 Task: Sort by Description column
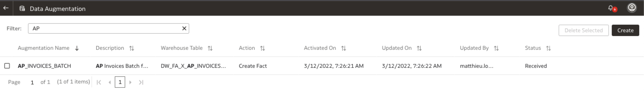point(132,48)
